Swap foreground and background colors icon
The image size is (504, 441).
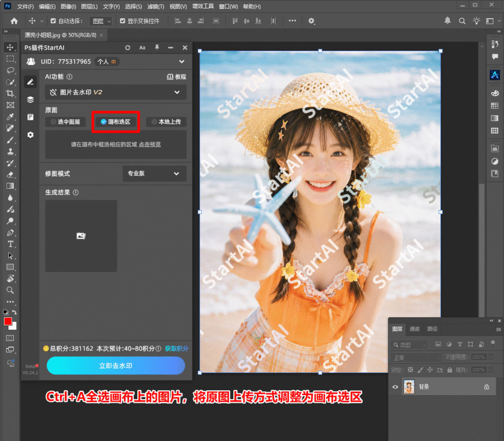point(14,312)
